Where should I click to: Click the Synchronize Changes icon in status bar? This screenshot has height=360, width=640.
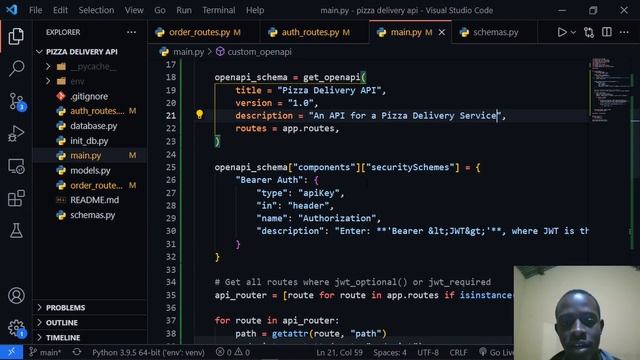(77, 352)
